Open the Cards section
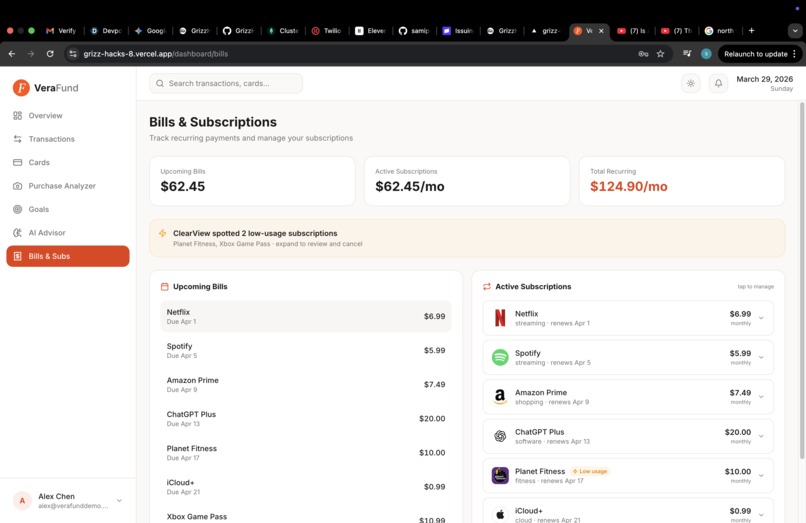 coord(68,163)
